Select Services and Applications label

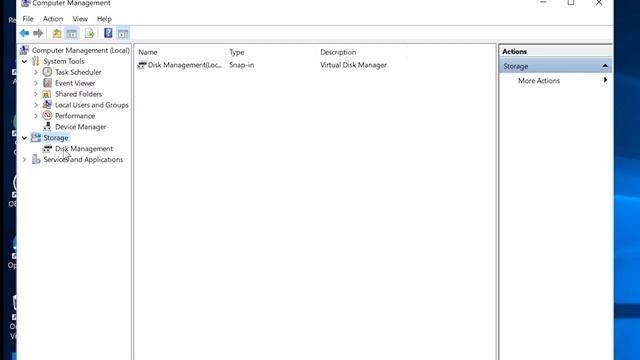pos(83,160)
